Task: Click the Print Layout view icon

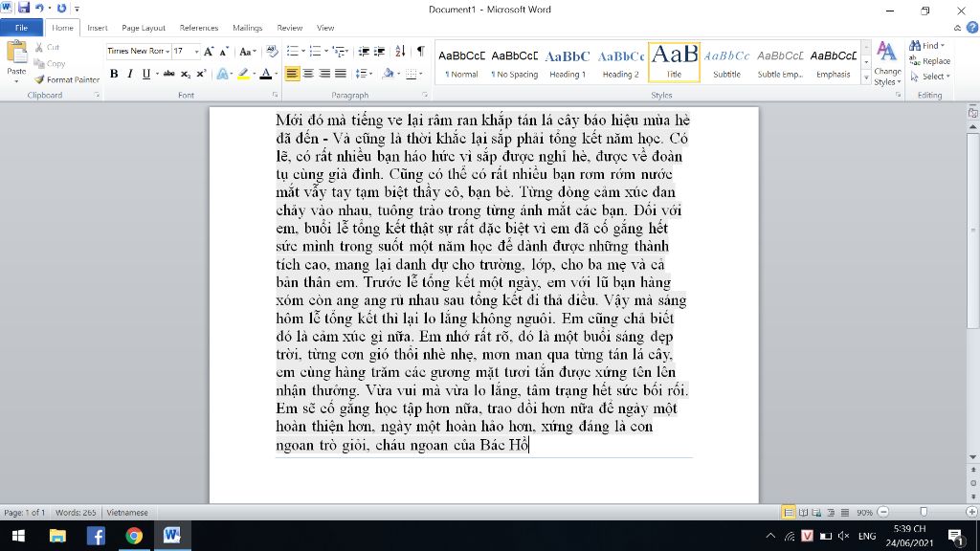Action: click(x=789, y=513)
